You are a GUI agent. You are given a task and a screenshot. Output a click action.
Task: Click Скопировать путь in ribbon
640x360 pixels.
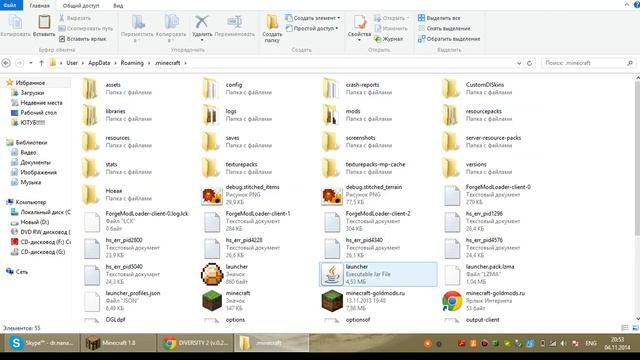pyautogui.click(x=85, y=29)
